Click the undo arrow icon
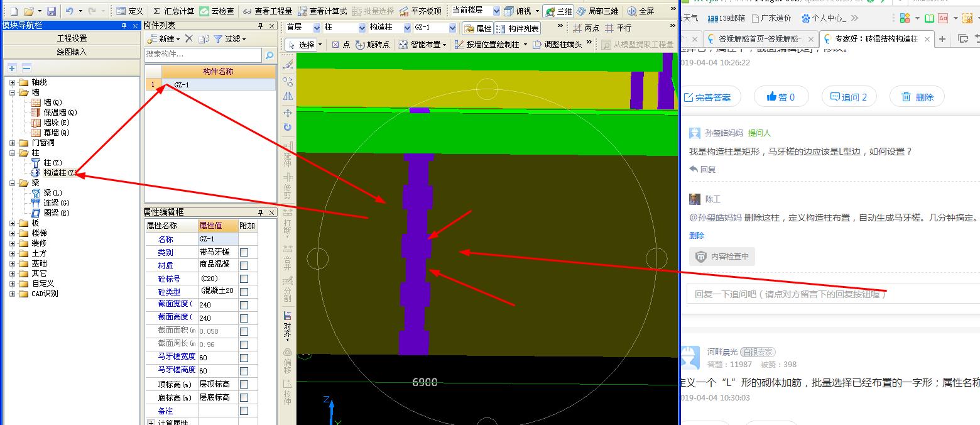Viewport: 980px width, 425px height. coord(69,11)
